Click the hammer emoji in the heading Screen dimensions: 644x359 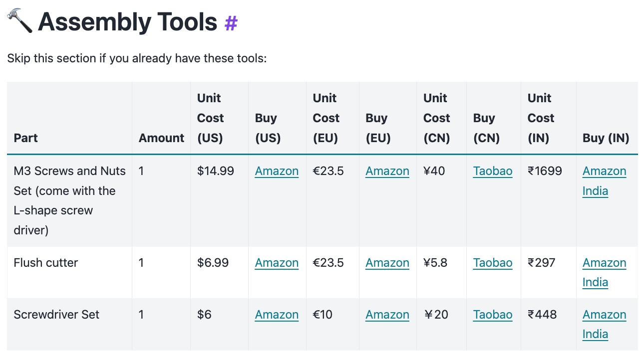point(19,21)
